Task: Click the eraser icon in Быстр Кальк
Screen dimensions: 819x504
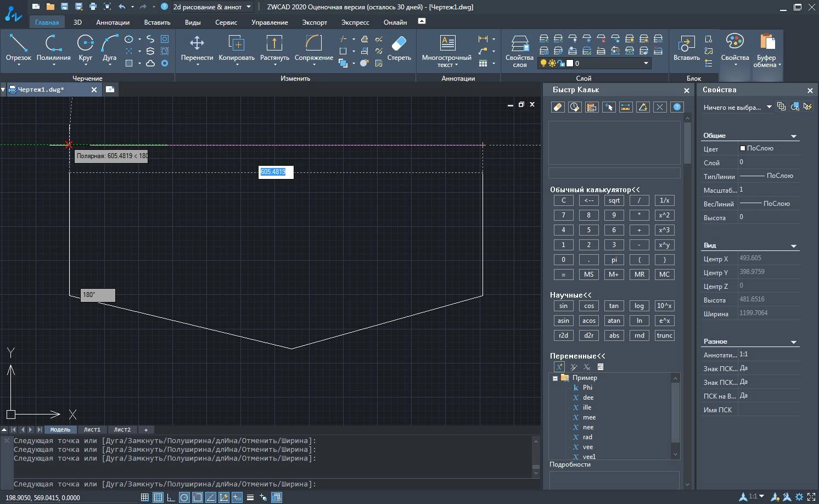Action: pos(558,107)
